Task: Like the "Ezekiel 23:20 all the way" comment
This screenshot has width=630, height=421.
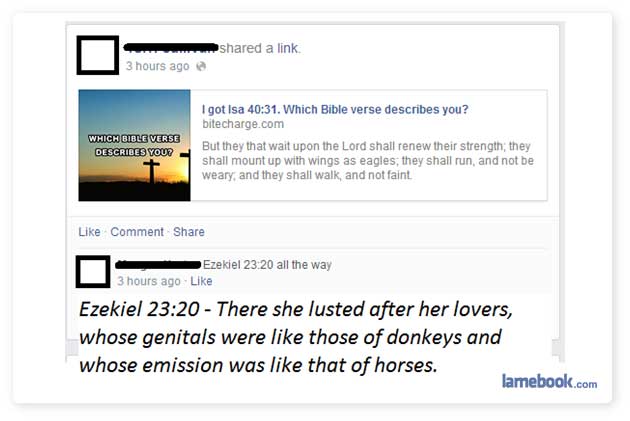Action: click(201, 281)
